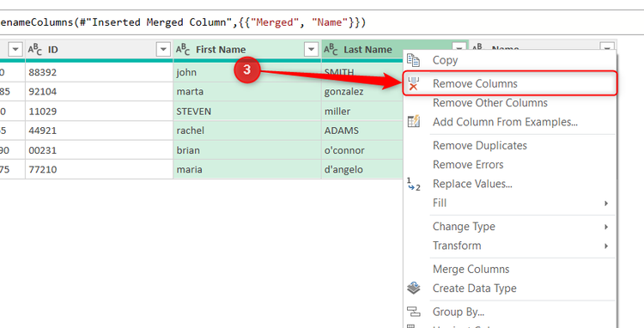The height and width of the screenshot is (328, 644).
Task: Select the ID column header
Action: click(x=99, y=50)
